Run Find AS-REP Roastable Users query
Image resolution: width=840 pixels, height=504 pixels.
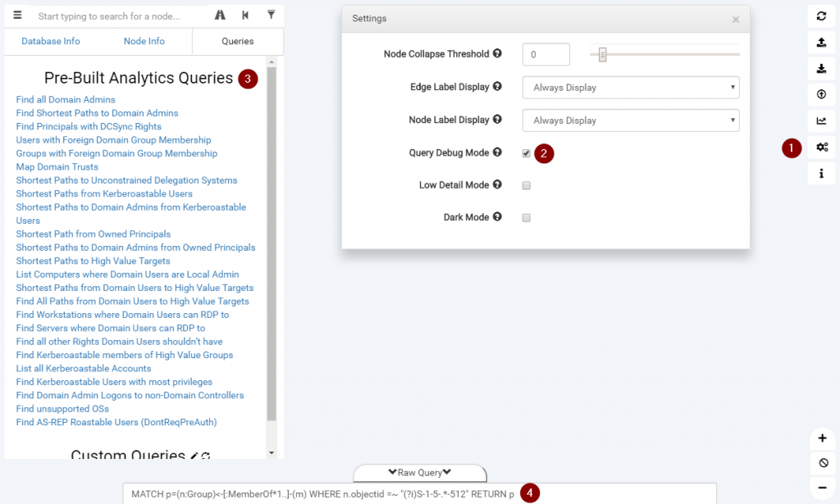(x=116, y=422)
